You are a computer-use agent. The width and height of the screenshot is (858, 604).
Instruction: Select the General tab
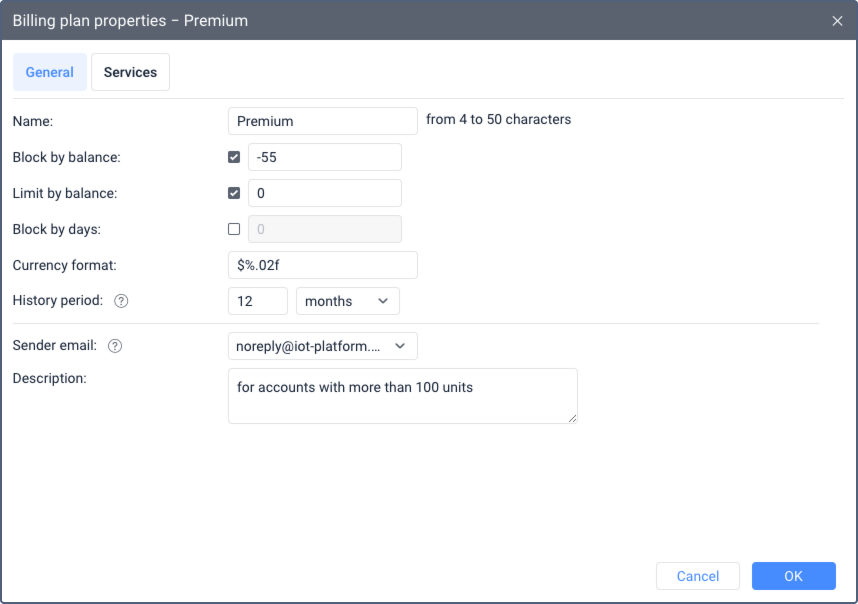pos(49,72)
